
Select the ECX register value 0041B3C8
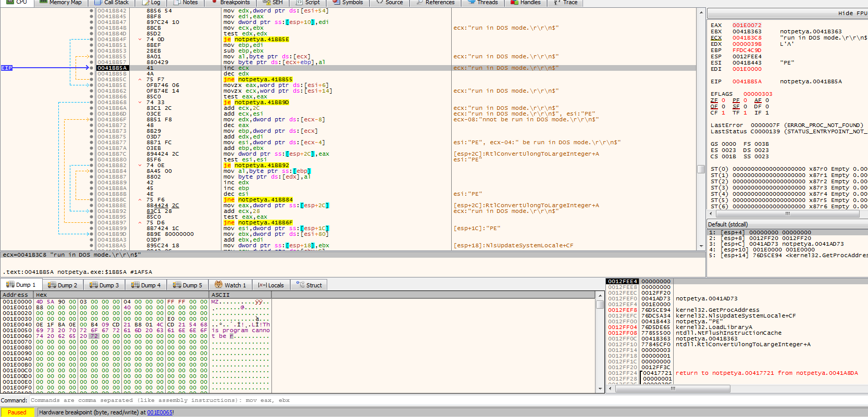point(747,37)
